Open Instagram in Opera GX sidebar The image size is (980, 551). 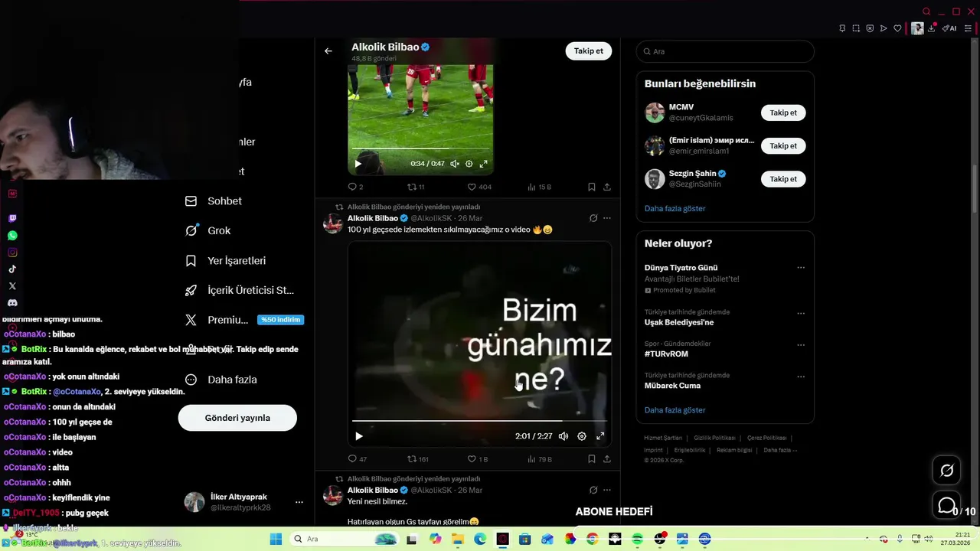coord(12,253)
